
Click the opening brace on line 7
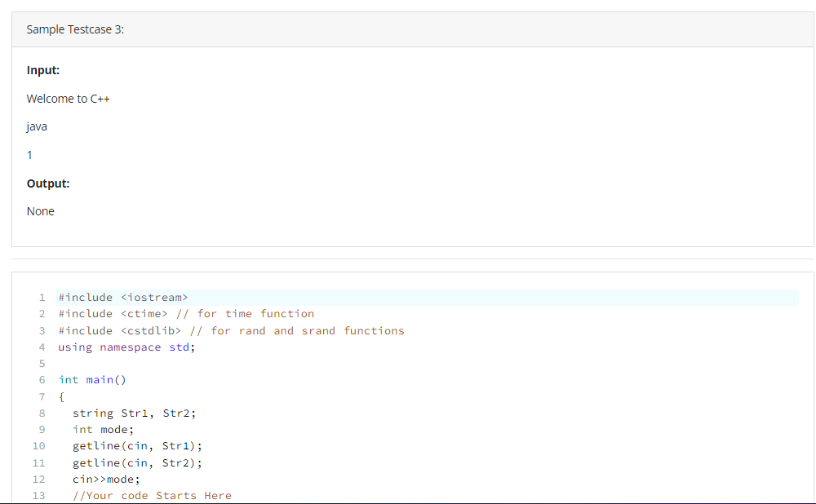[x=60, y=396]
